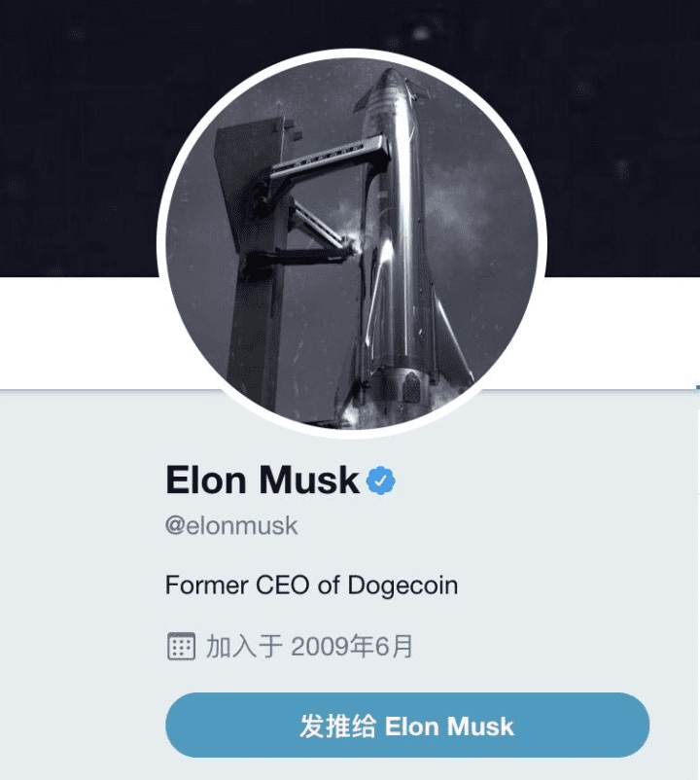Viewport: 700px width, 780px height.
Task: Click the 加入于 2009年6月 join date text
Action: [x=309, y=647]
